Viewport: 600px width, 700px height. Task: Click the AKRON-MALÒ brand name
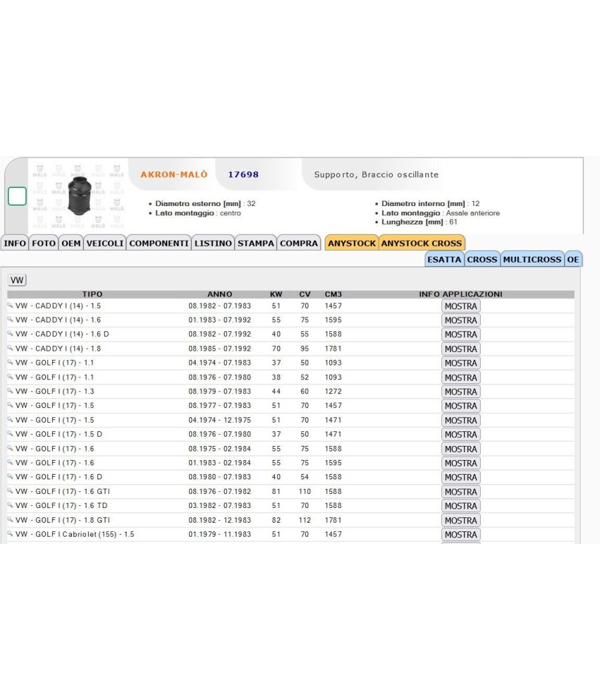pos(174,175)
